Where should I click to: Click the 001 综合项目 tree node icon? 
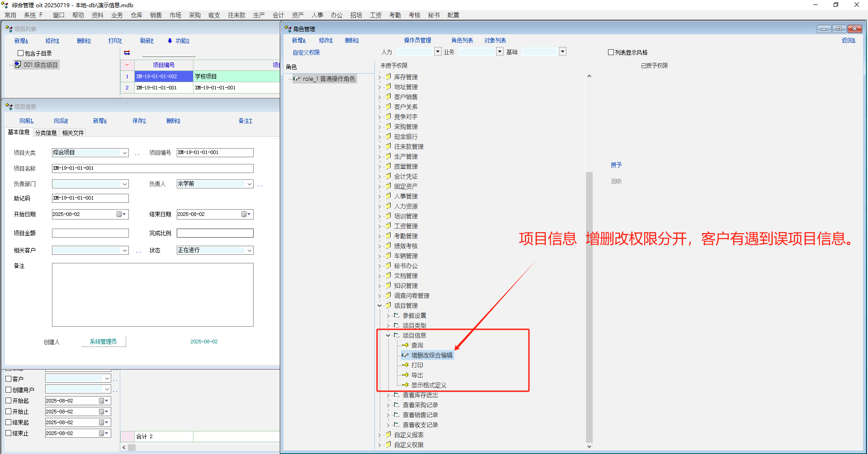[x=18, y=65]
